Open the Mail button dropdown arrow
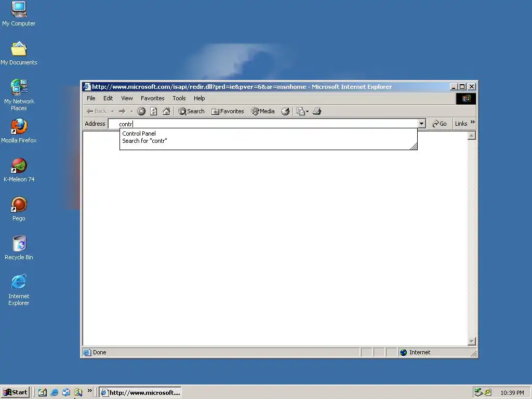This screenshot has width=532, height=399. (308, 111)
